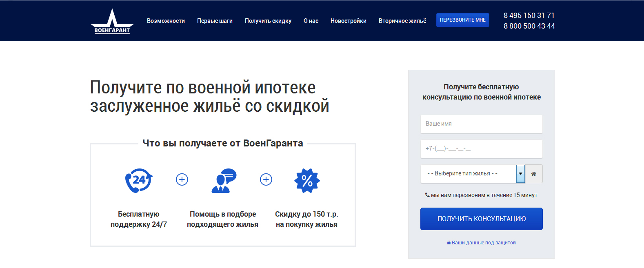Click the plus circle after the 24/7 icon
The height and width of the screenshot is (268, 644).
[182, 179]
